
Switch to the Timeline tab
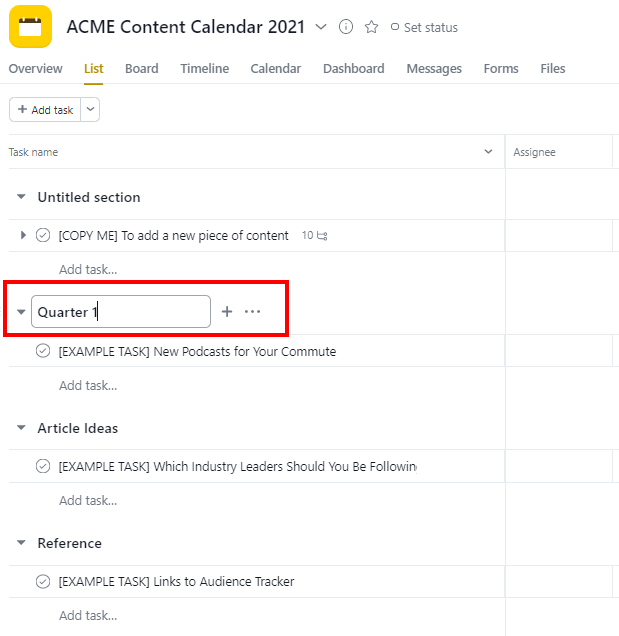tap(204, 69)
